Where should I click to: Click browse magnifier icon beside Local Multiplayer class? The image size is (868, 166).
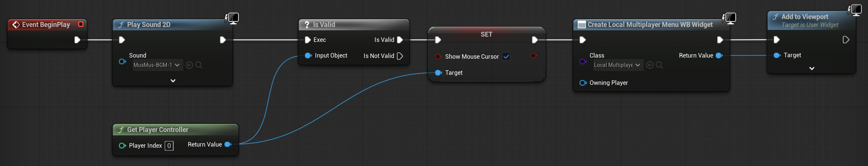tap(660, 65)
